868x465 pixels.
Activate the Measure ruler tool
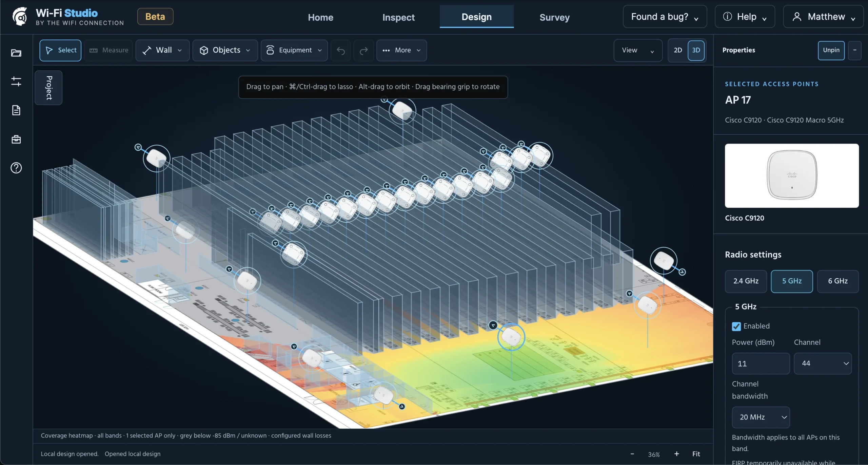pos(108,50)
